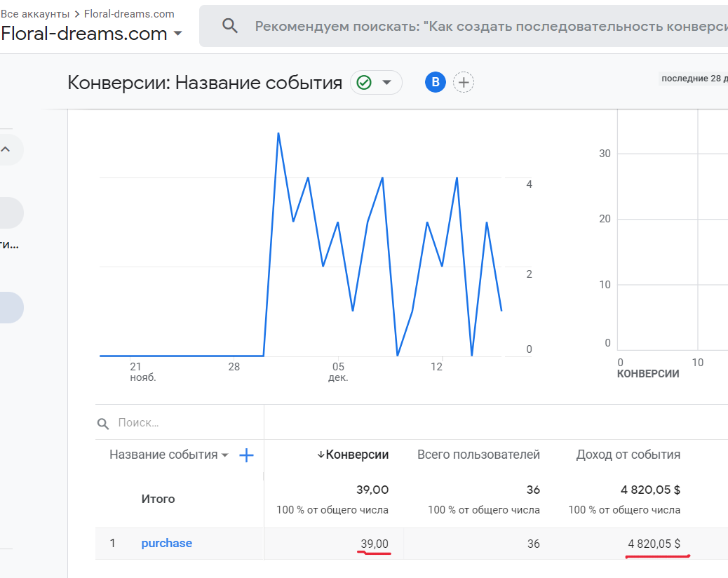Go to "Все аккаунты" breadcrumb link

coord(35,13)
